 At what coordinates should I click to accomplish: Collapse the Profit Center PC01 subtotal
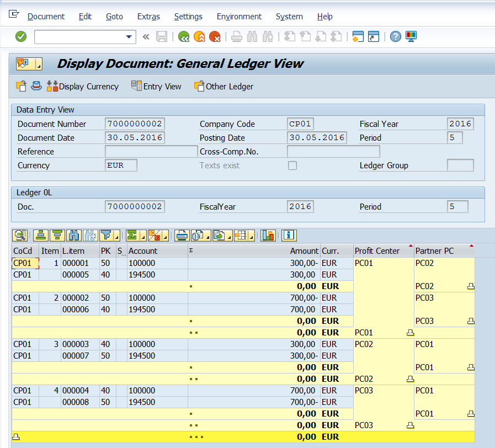click(410, 333)
